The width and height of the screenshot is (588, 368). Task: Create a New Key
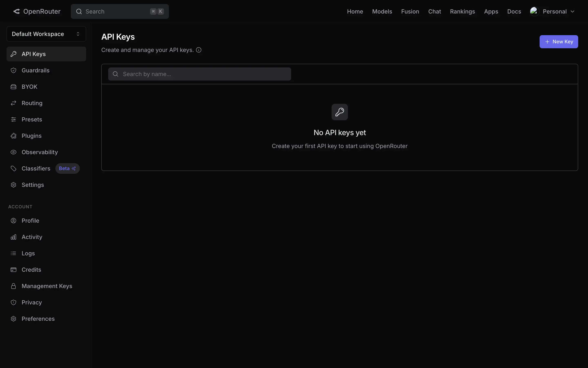(x=559, y=42)
